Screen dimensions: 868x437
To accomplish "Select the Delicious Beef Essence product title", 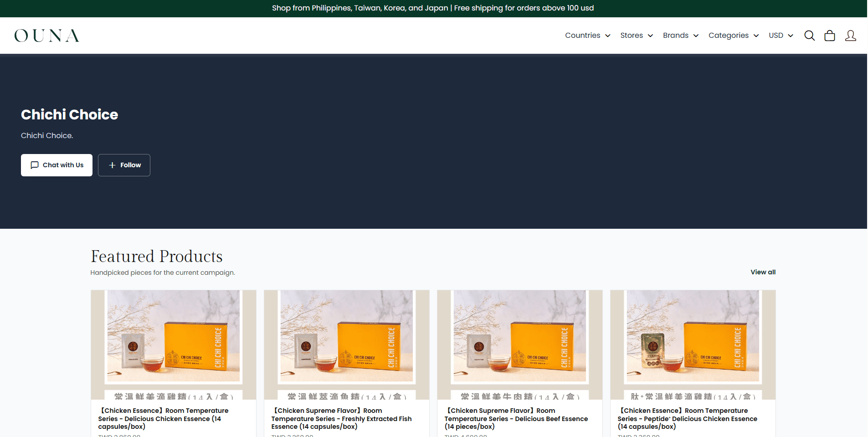I will 516,419.
